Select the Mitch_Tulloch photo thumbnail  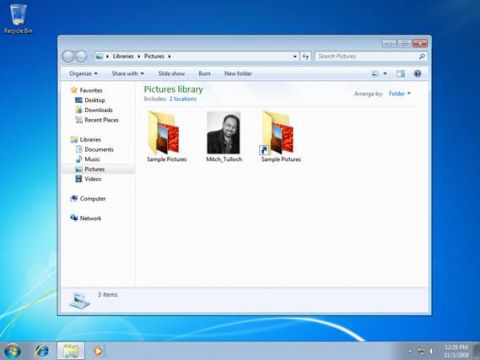[x=224, y=137]
